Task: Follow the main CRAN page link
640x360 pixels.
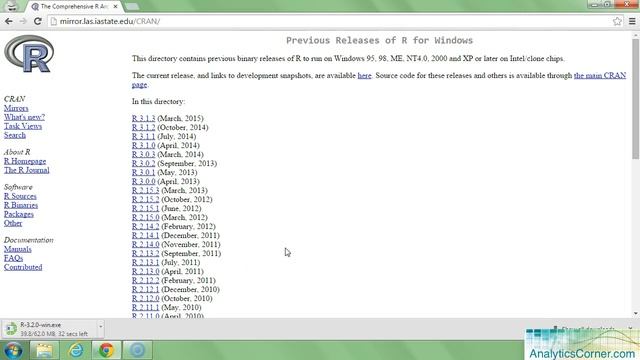Action: click(600, 76)
